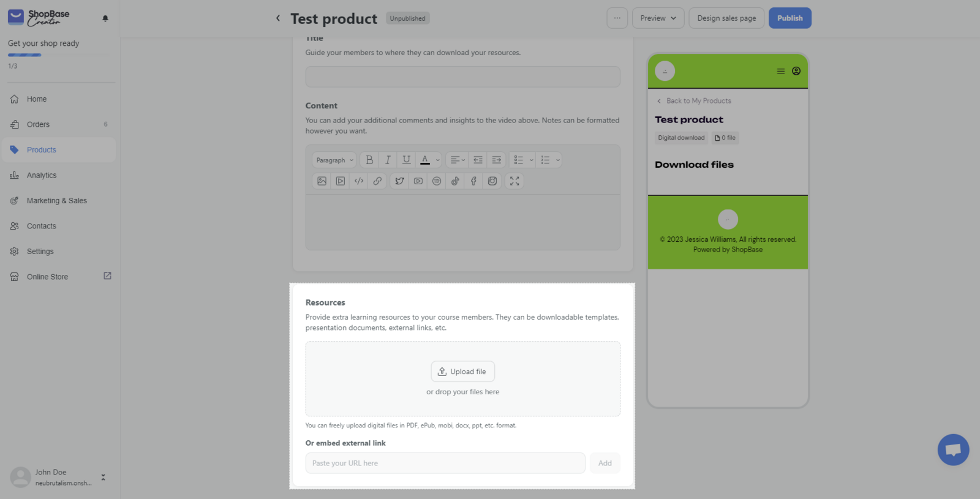Toggle italic text formatting
Viewport: 980px width, 499px height.
388,160
